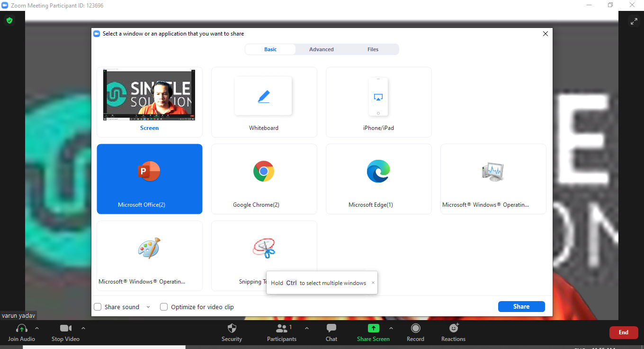This screenshot has width=644, height=349.
Task: Pick the Microsoft Office PowerPoint icon
Action: pyautogui.click(x=149, y=171)
